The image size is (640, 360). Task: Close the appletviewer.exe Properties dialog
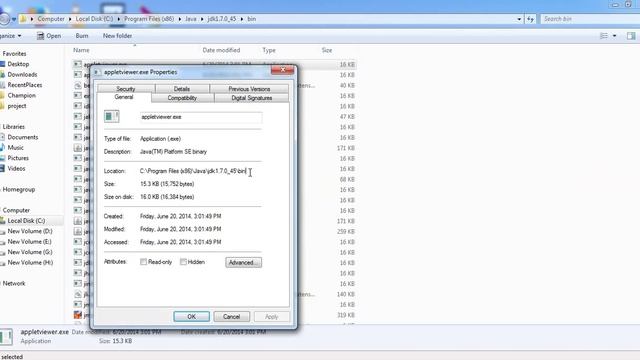(282, 70)
